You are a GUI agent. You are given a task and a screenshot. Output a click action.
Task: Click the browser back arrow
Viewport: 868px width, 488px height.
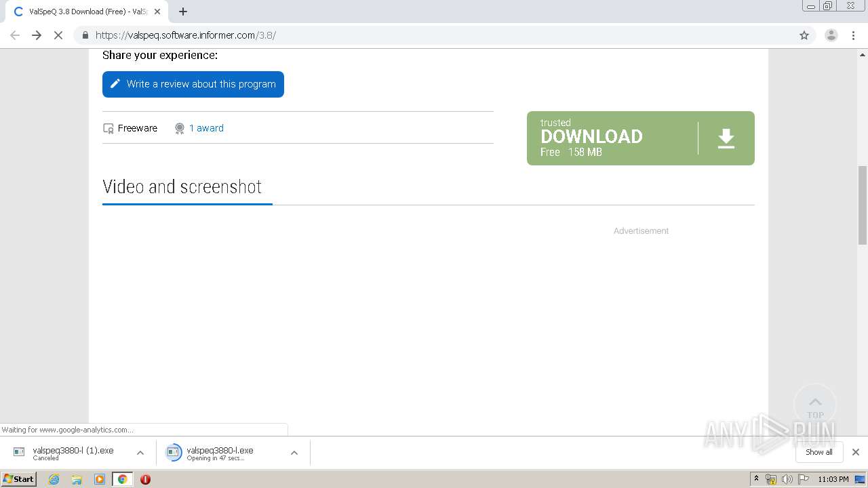pyautogui.click(x=15, y=35)
